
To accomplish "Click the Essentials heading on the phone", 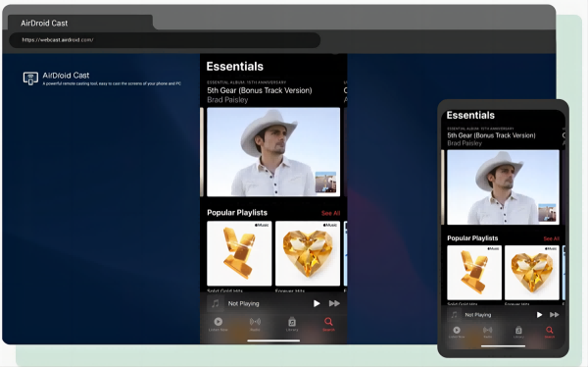I will click(470, 116).
